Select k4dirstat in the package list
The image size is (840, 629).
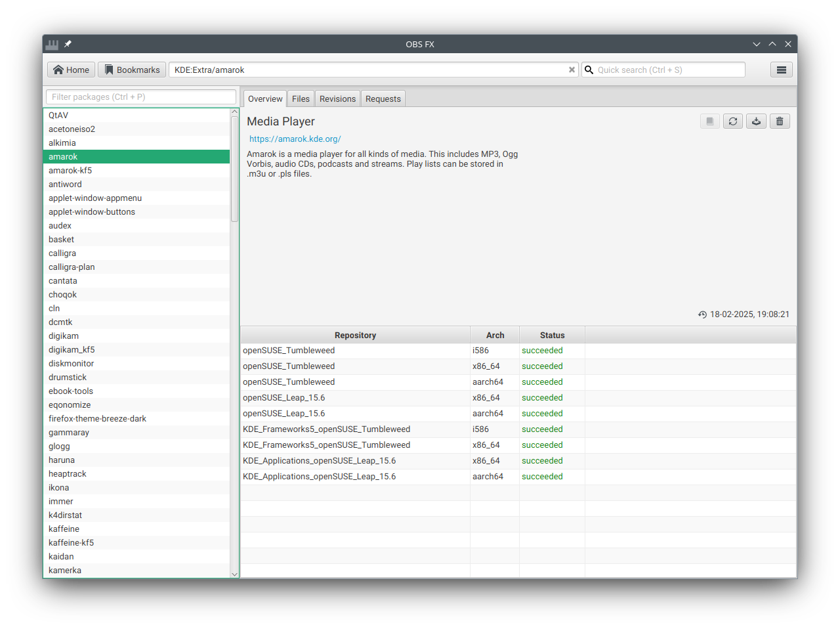[136, 515]
